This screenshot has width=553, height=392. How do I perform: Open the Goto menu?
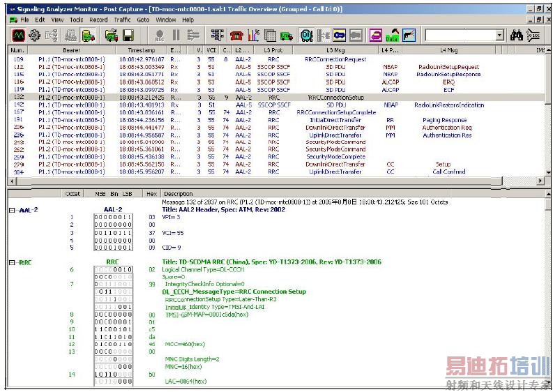pyautogui.click(x=143, y=20)
